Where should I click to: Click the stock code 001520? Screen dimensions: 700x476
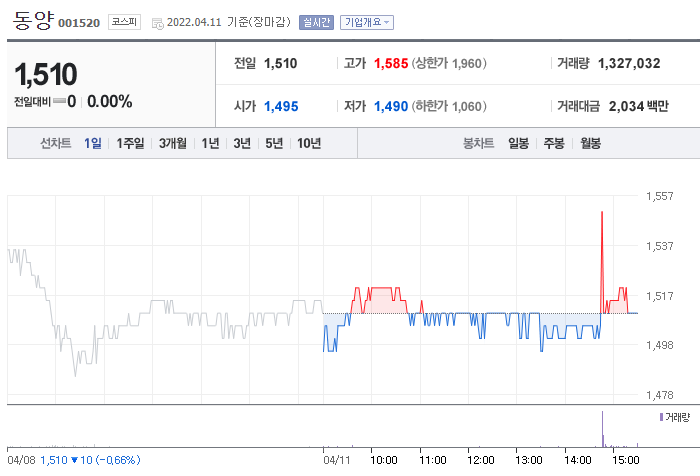coord(79,23)
